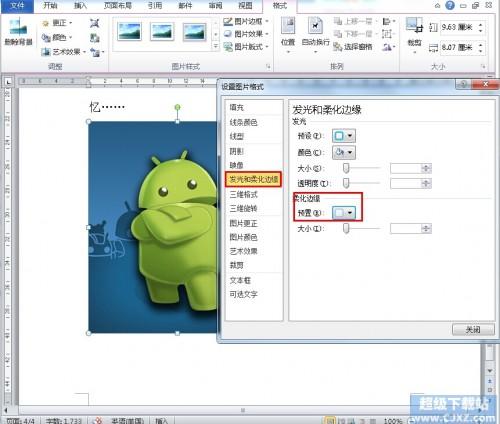500x424 pixels.
Task: Switch to the 页面布局 page layout tab
Action: [x=118, y=6]
